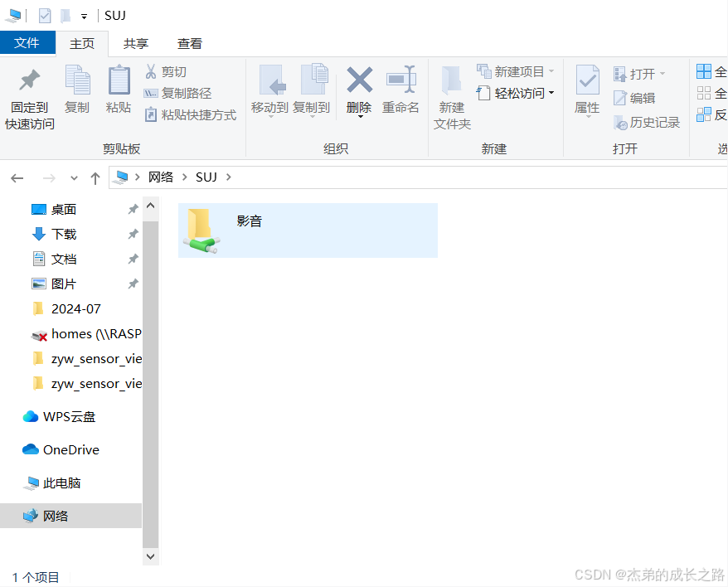Click 粘贴快捷方式 (Paste shortcut)
This screenshot has height=587, width=728.
(191, 114)
